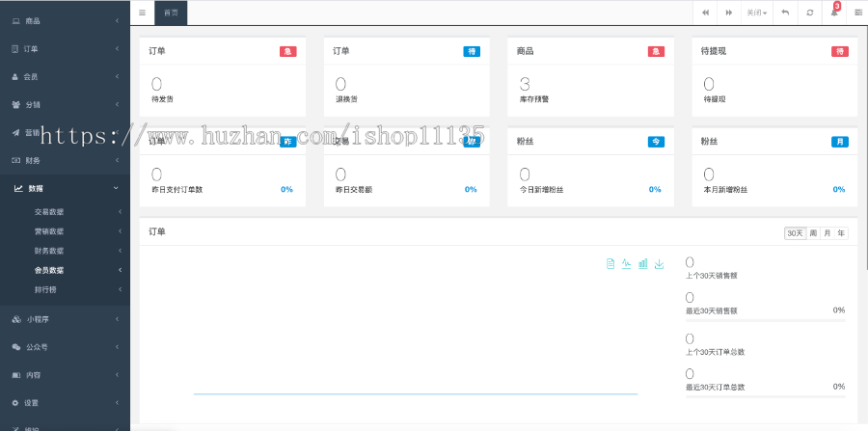
Task: Open notifications bell showing 3
Action: point(834,13)
